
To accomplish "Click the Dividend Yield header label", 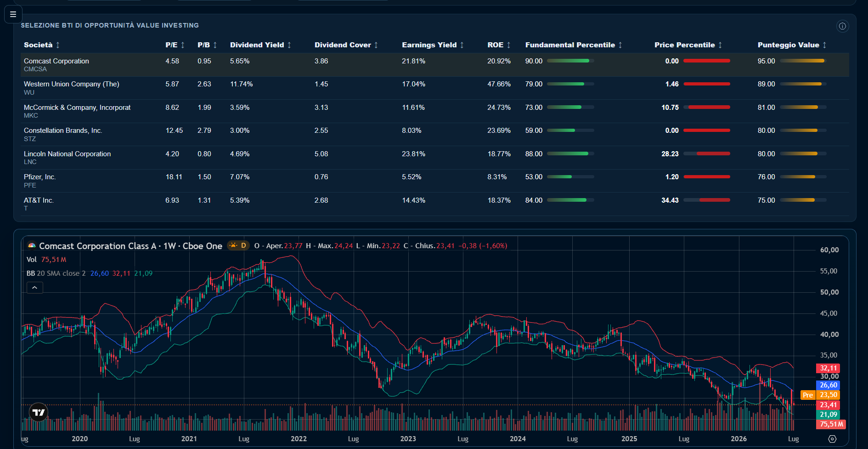I will pyautogui.click(x=257, y=45).
